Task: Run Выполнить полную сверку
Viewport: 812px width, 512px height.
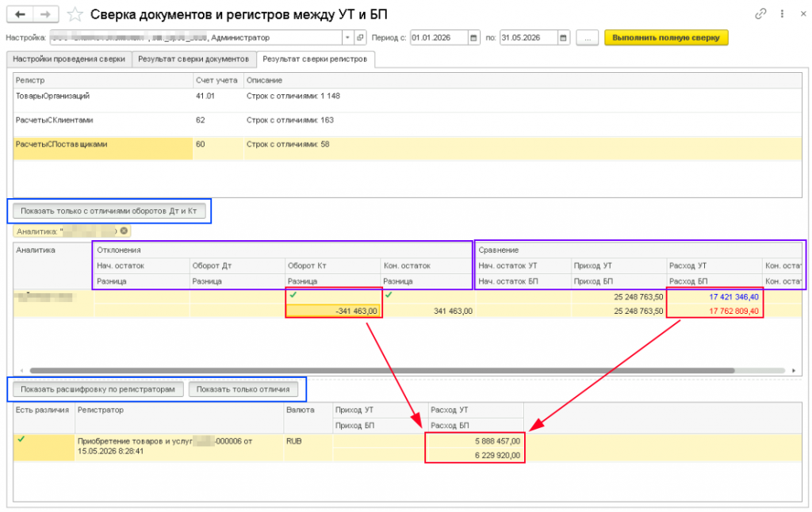Action: coord(666,38)
